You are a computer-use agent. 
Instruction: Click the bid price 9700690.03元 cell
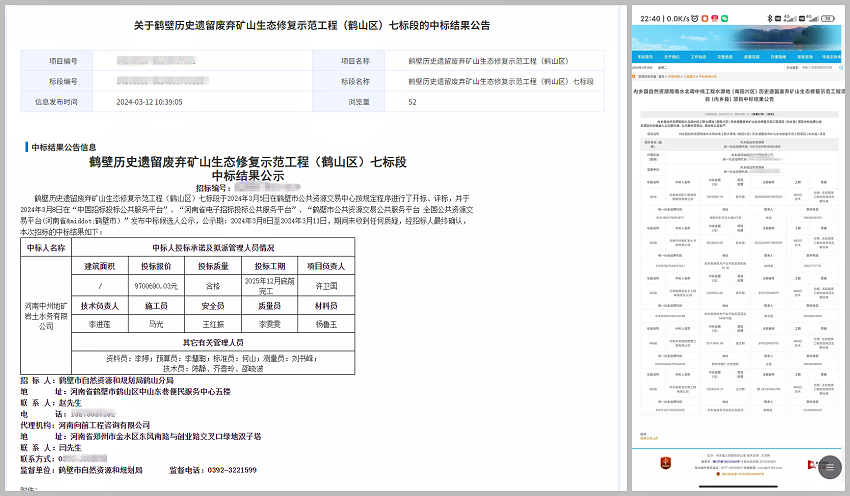(x=156, y=286)
